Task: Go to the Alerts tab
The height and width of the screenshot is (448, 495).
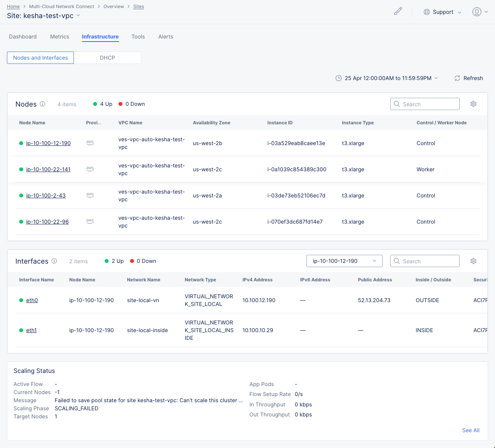Action: (x=166, y=37)
